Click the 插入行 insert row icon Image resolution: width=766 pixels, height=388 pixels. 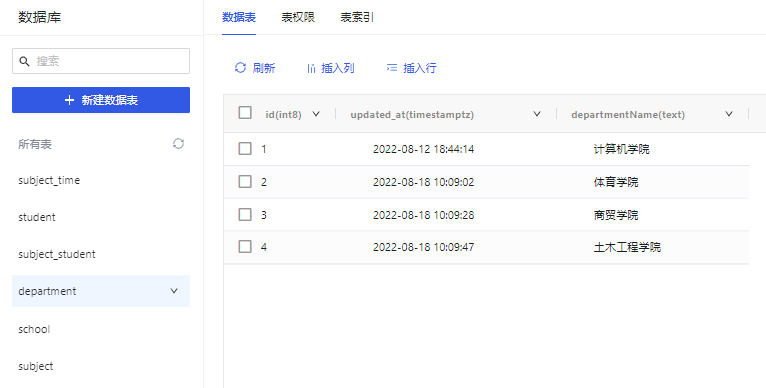click(x=392, y=68)
